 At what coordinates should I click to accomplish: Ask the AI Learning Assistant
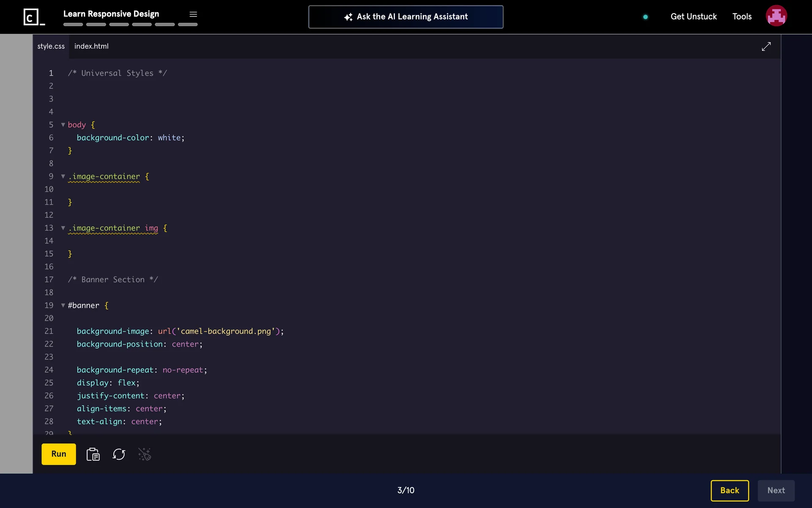click(406, 17)
